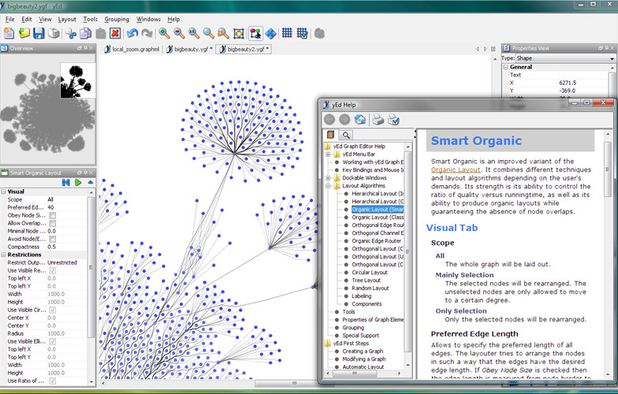618x394 pixels.
Task: Expand the yEd Menu Bar help node
Action: tap(328, 154)
